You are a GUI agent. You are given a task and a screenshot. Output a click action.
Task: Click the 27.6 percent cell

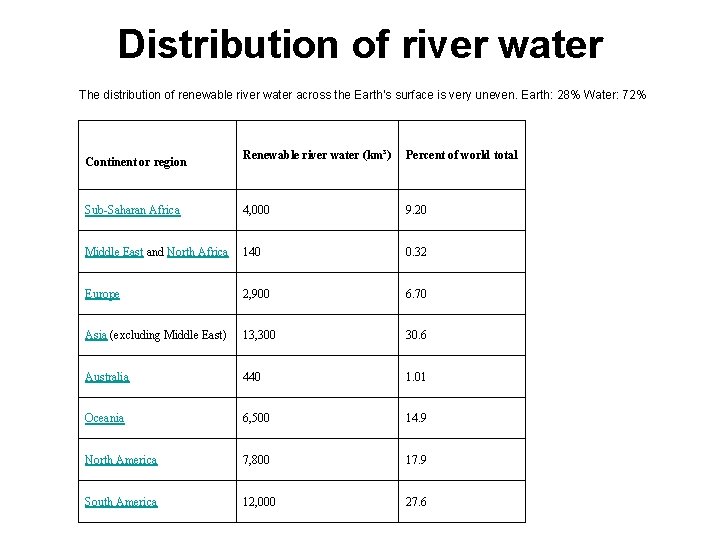[x=416, y=502]
